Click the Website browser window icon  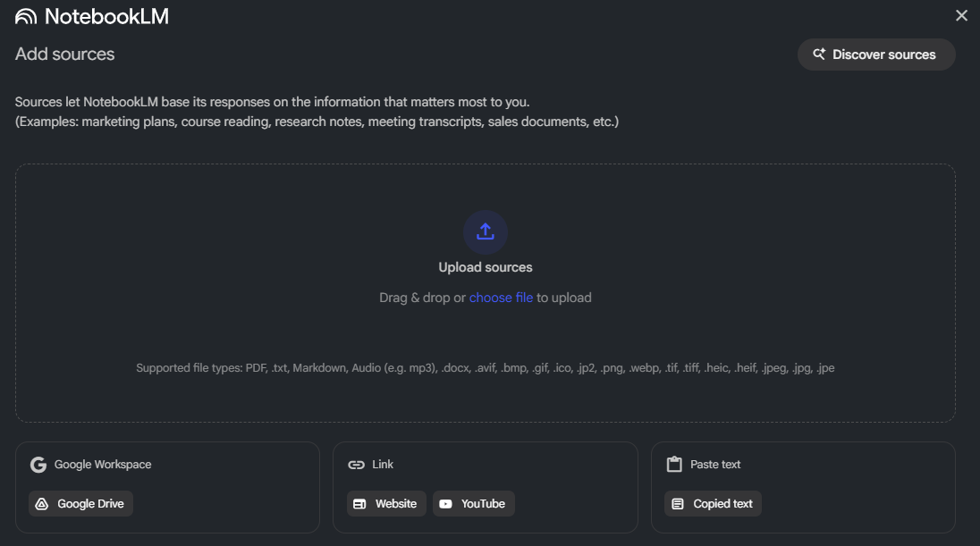click(359, 504)
